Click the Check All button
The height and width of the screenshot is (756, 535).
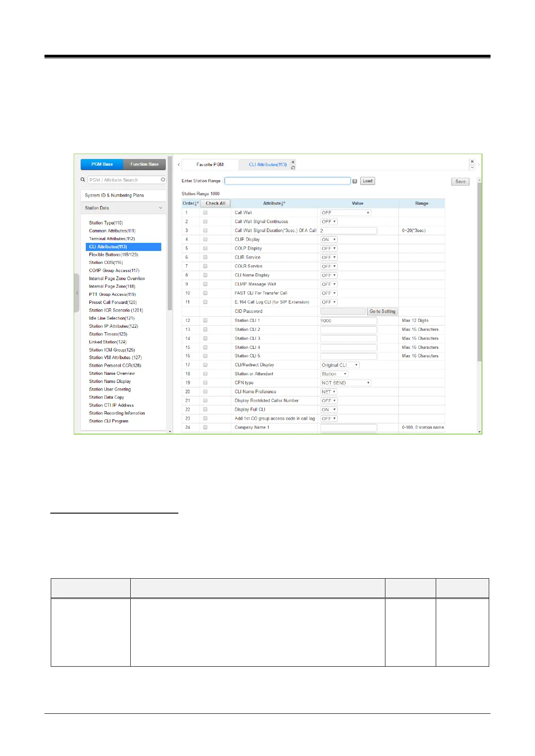(x=216, y=203)
